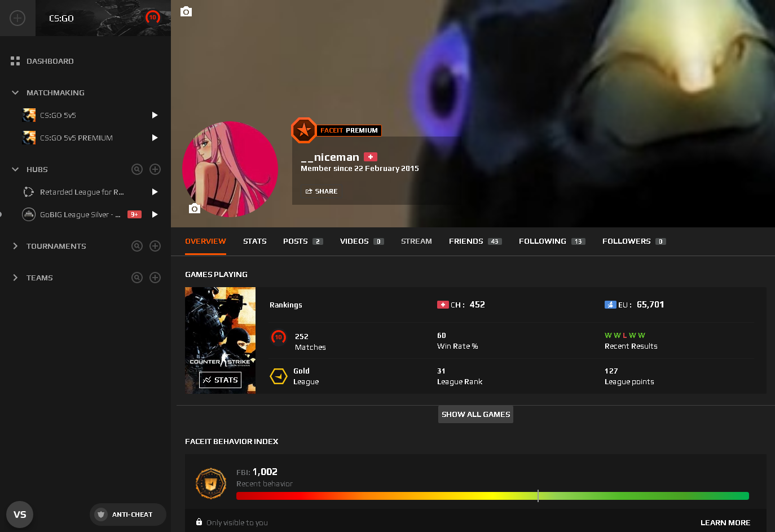Open the Following tab
This screenshot has height=532, width=775.
point(552,241)
